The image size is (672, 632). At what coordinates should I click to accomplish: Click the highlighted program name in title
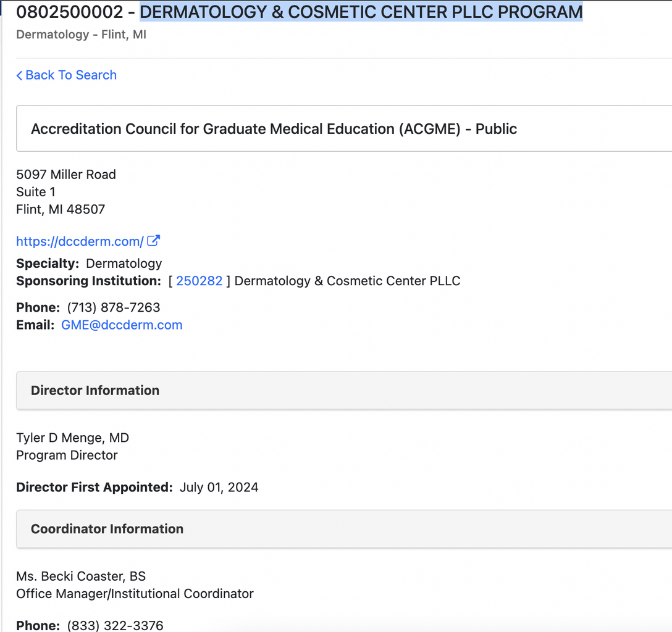point(361,12)
